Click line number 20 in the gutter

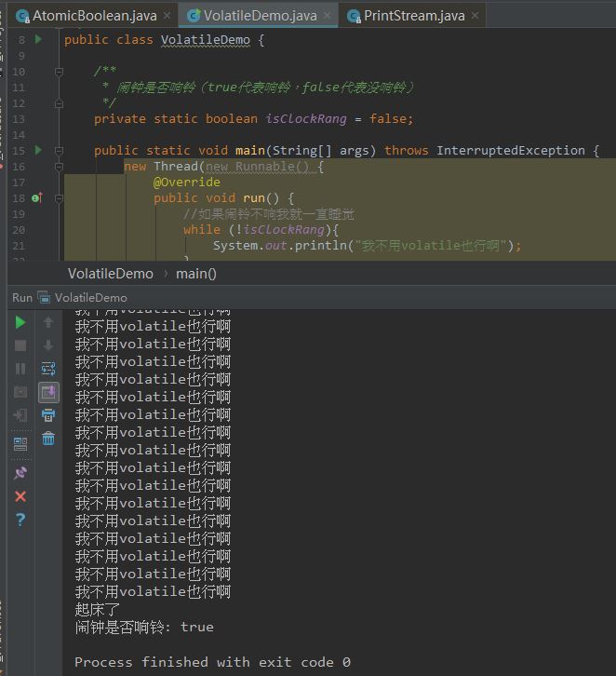(x=18, y=230)
